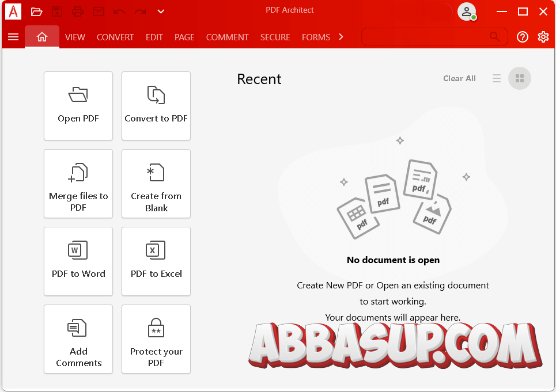This screenshot has height=392, width=556.
Task: Click the magnifier search icon
Action: (494, 36)
